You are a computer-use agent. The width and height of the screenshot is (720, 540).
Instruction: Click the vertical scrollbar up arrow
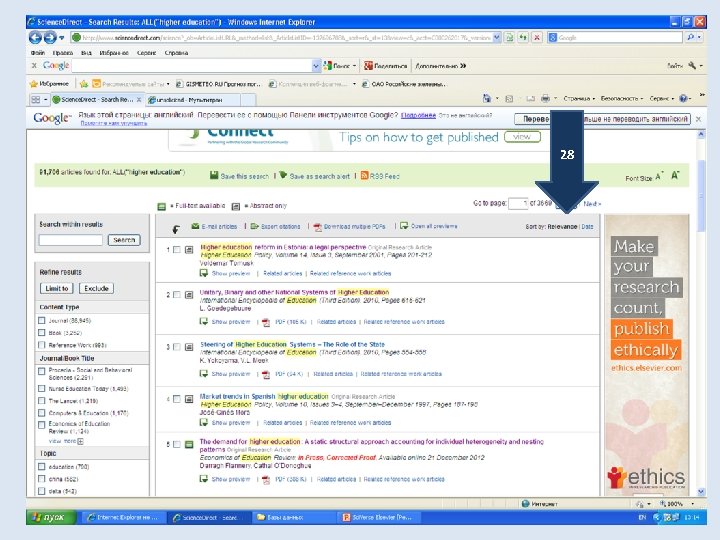[x=701, y=135]
